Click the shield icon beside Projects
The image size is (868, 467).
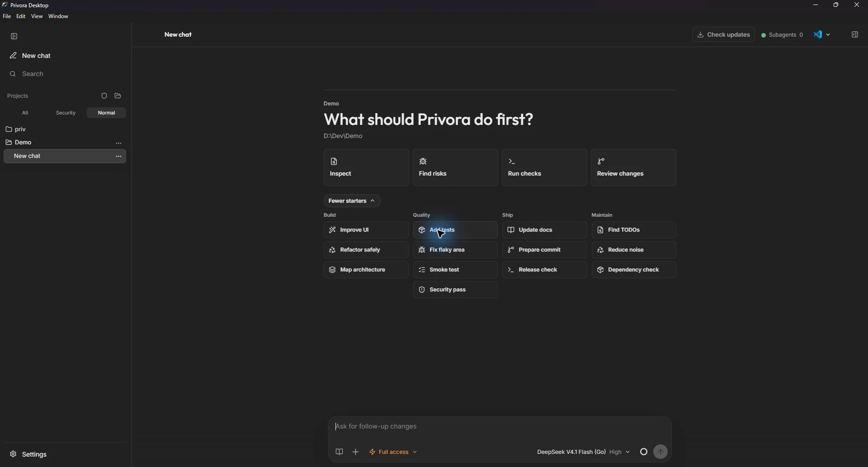104,96
